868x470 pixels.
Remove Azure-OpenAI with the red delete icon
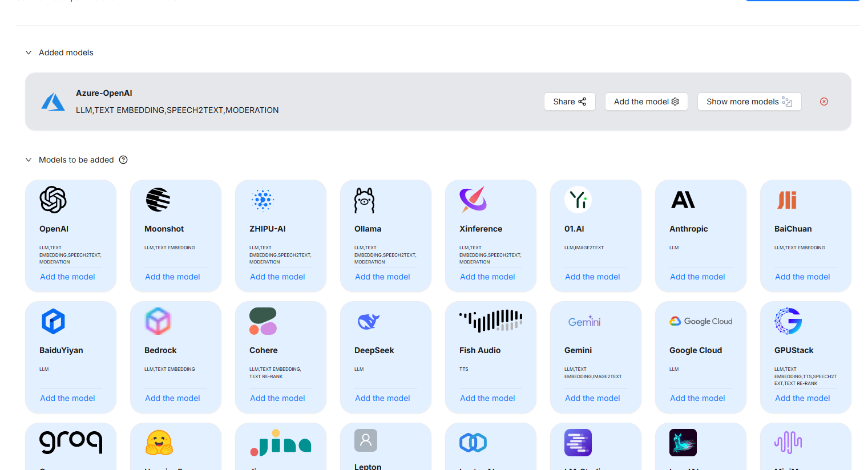click(x=824, y=102)
